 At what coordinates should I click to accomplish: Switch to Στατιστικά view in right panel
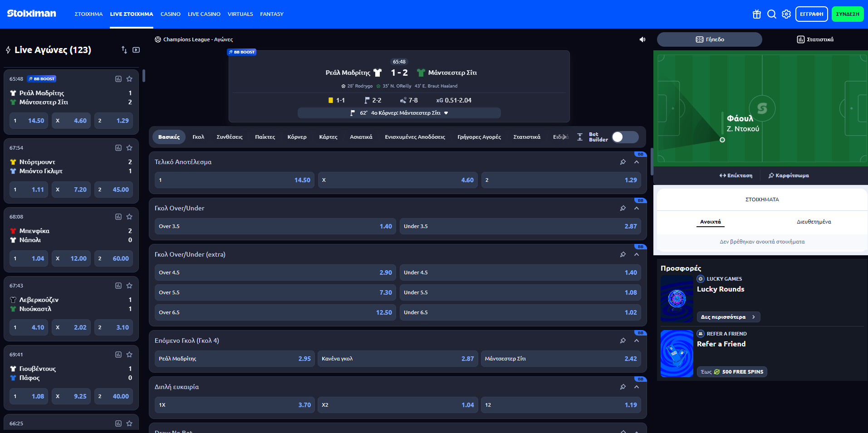[x=815, y=39]
